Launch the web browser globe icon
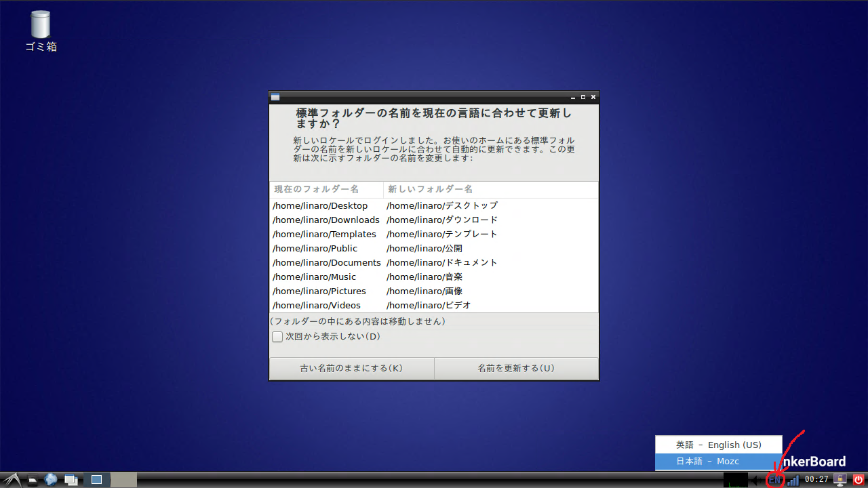 point(51,480)
